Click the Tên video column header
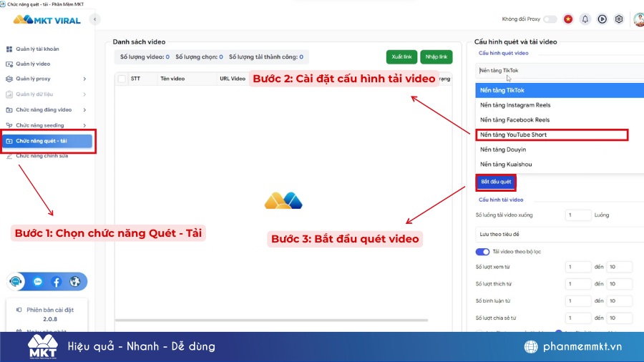 tap(172, 79)
